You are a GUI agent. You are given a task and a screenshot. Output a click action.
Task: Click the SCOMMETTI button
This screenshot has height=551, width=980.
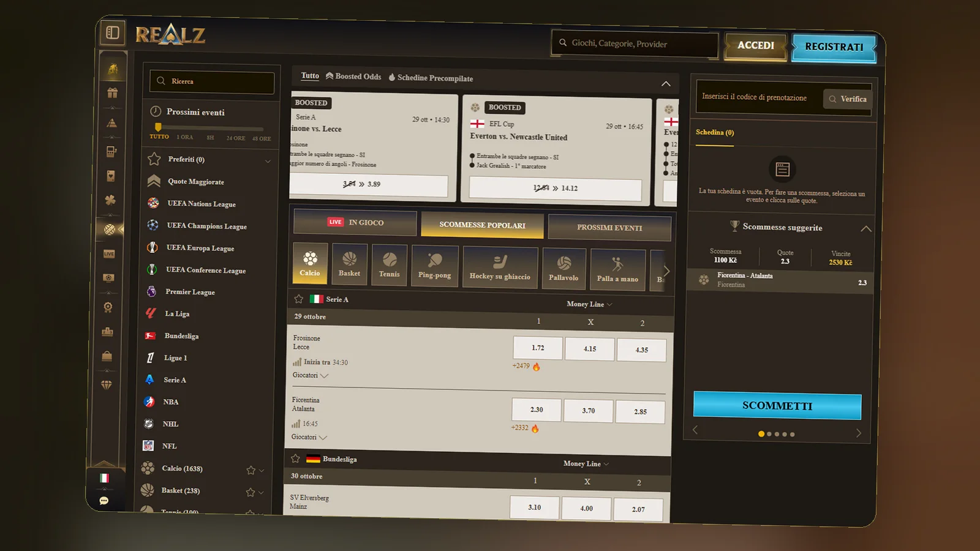tap(777, 406)
